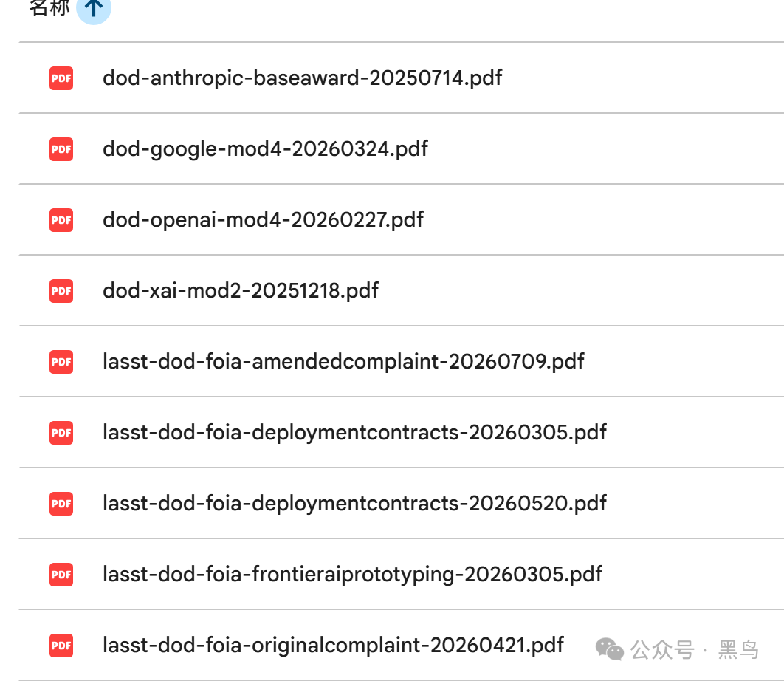This screenshot has width=784, height=681.
Task: Open dod-openai-mod4-20260227.pdf file
Action: [263, 220]
